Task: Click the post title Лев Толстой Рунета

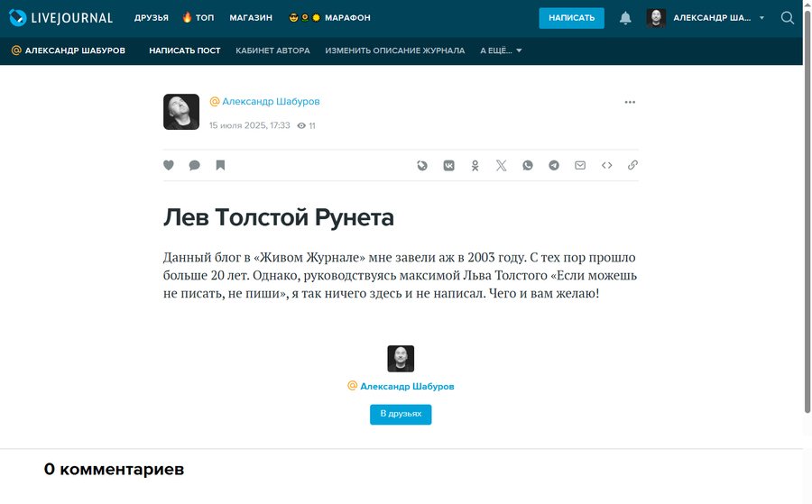Action: (279, 217)
